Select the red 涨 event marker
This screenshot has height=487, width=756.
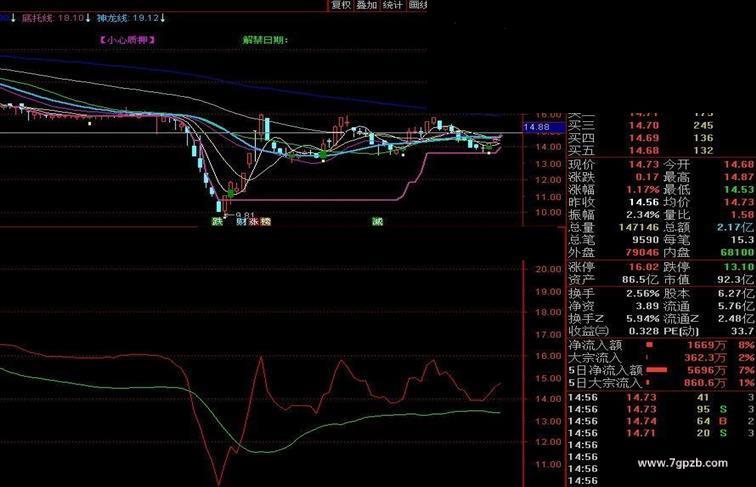click(x=254, y=221)
